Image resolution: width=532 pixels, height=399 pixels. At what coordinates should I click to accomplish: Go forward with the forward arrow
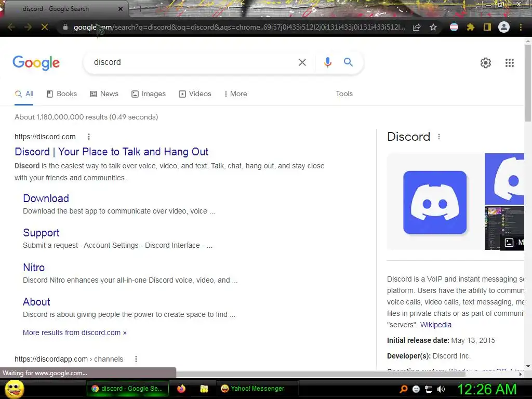point(28,27)
